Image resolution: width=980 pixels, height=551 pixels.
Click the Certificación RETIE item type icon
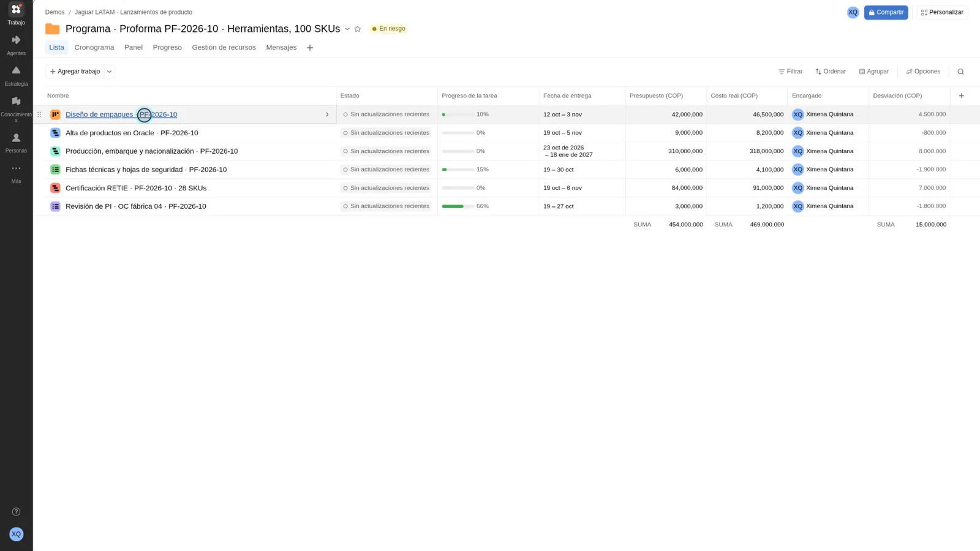tap(55, 188)
